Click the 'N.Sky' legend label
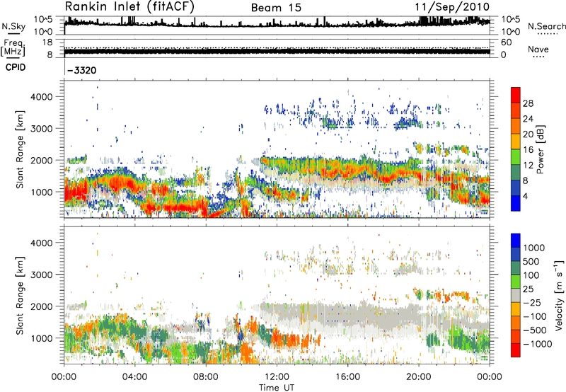The width and height of the screenshot is (566, 392). [x=13, y=26]
